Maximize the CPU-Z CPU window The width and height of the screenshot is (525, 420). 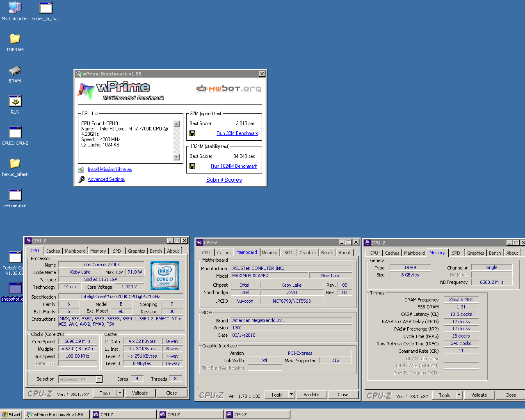177,241
